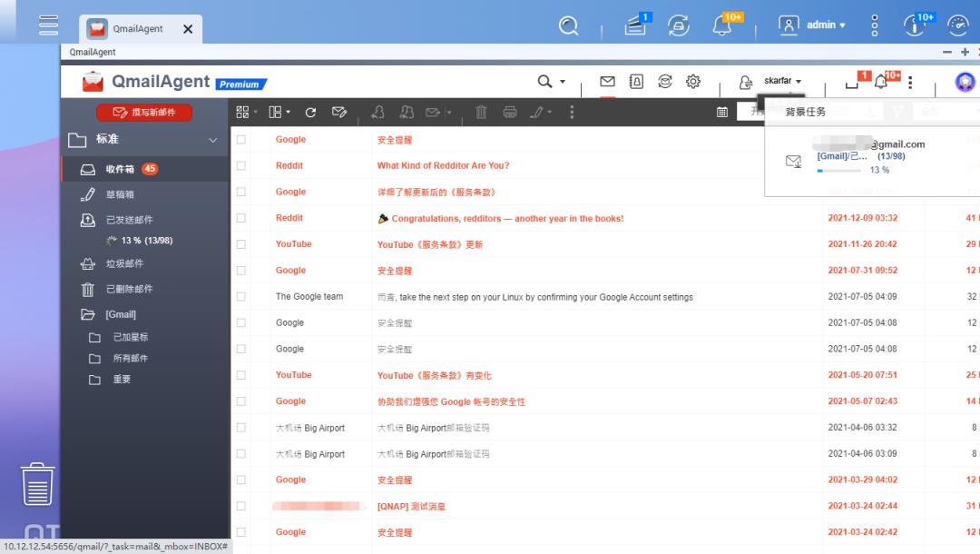Click the desktop recycle bin icon
This screenshot has width=980, height=554.
37,486
